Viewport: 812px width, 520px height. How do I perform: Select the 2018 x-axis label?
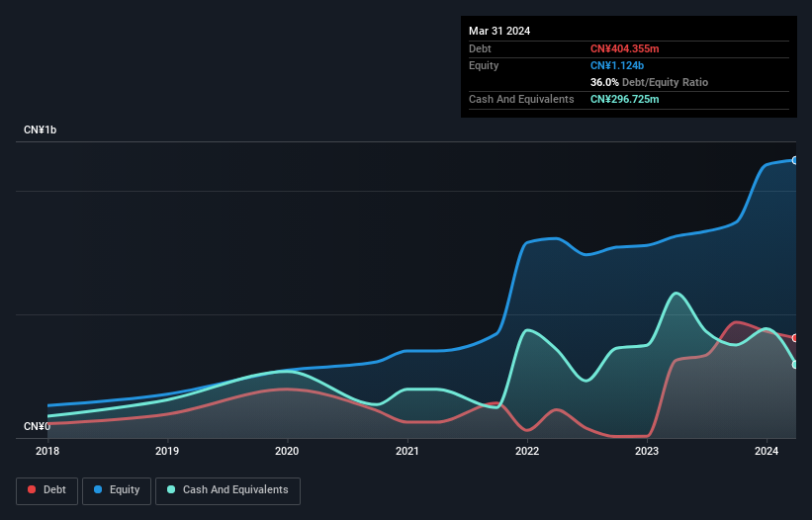point(47,451)
